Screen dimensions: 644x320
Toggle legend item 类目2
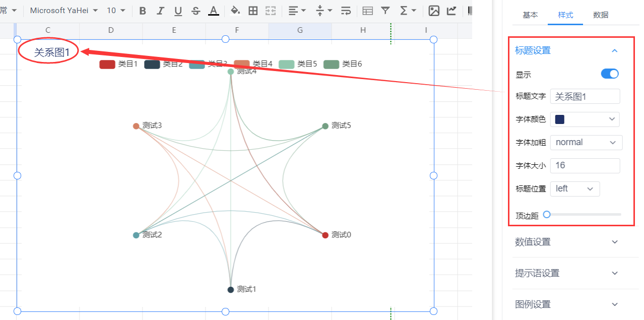[x=163, y=64]
